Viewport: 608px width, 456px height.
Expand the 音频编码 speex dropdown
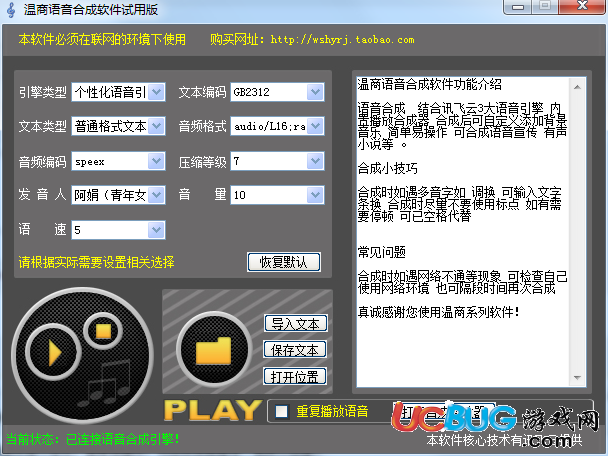[156, 161]
